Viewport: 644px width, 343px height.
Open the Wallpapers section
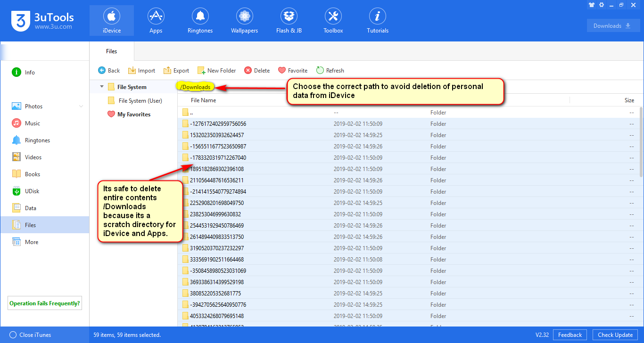pyautogui.click(x=244, y=21)
